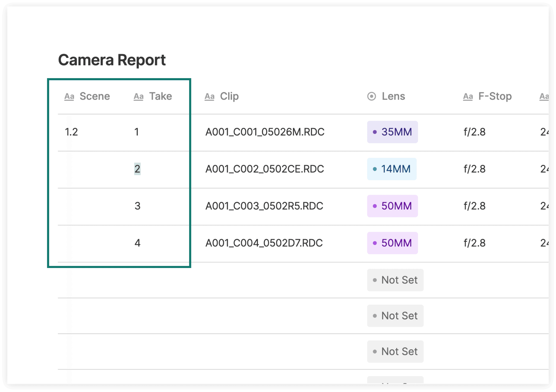Click the purple 50MM tag for clip C004
The image size is (556, 392).
coord(392,243)
